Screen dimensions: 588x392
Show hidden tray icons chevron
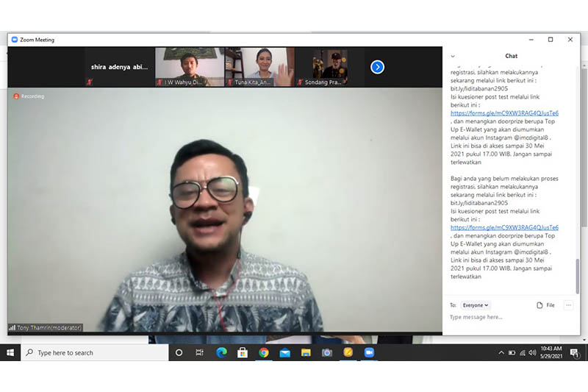(501, 352)
